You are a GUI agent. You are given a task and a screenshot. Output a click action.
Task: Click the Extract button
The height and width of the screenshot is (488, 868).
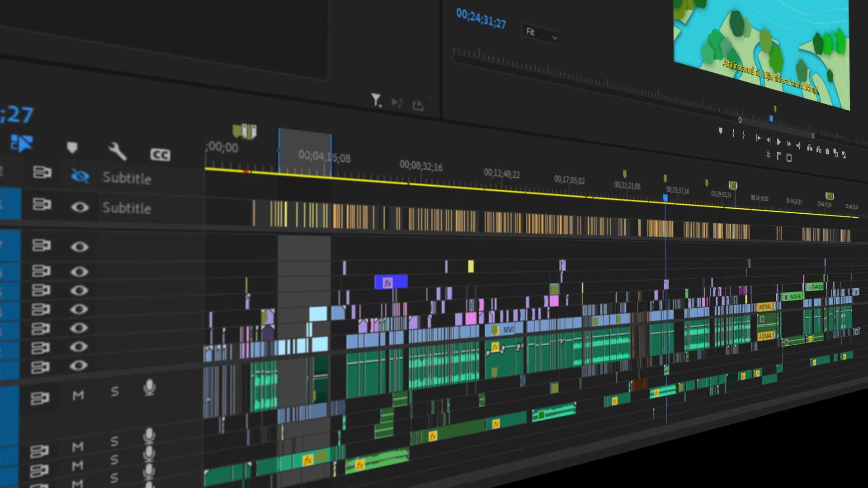click(819, 150)
